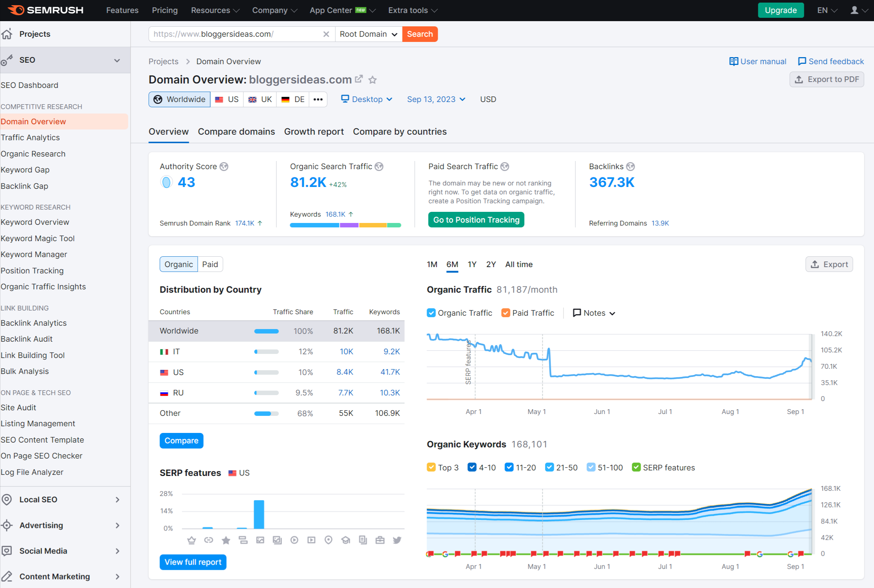The width and height of the screenshot is (874, 588).
Task: Open the App Center dropdown
Action: [x=342, y=10]
